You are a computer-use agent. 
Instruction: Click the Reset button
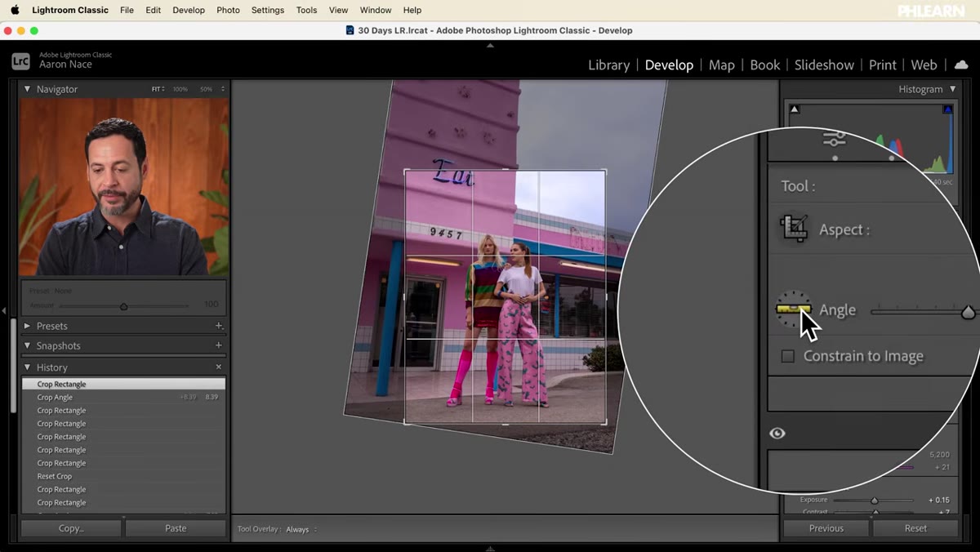(915, 528)
